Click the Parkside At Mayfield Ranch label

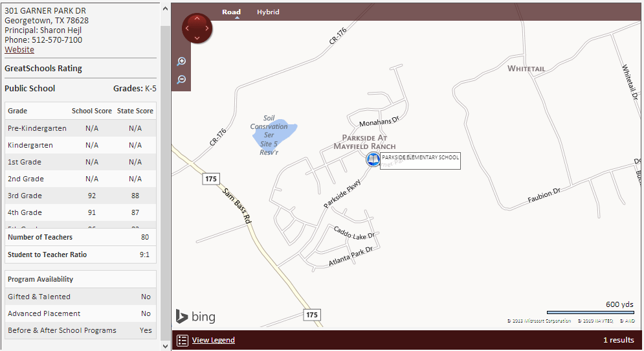[x=364, y=142]
